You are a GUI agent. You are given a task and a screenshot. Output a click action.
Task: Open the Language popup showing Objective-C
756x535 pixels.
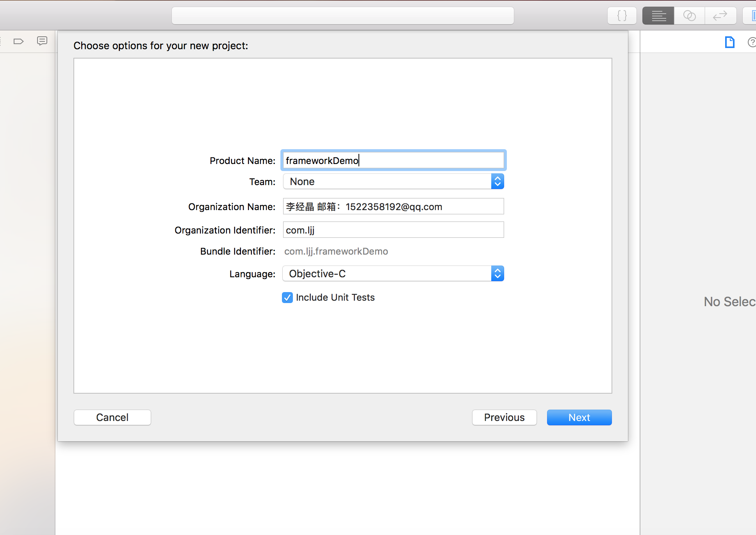click(393, 274)
